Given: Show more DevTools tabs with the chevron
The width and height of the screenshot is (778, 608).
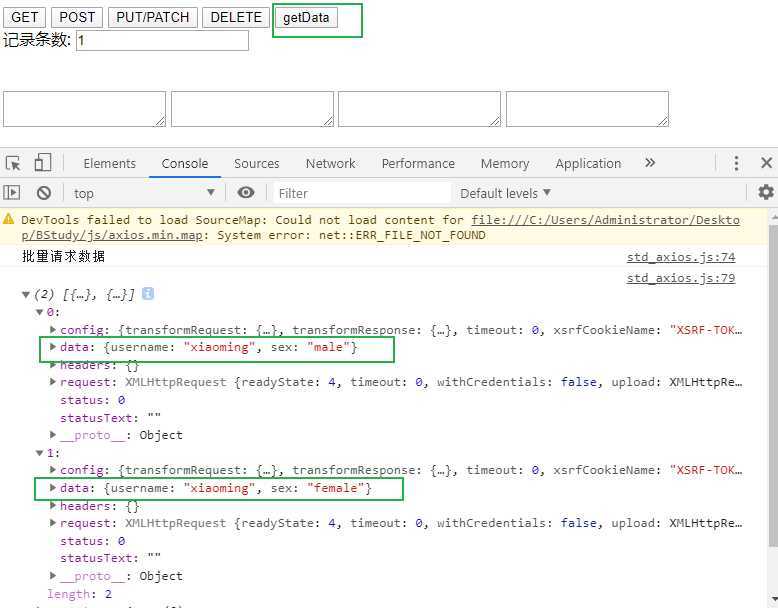Looking at the screenshot, I should [x=650, y=163].
